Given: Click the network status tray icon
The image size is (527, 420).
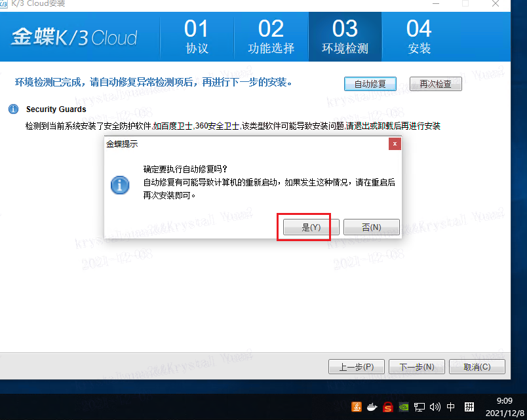Looking at the screenshot, I should [420, 407].
